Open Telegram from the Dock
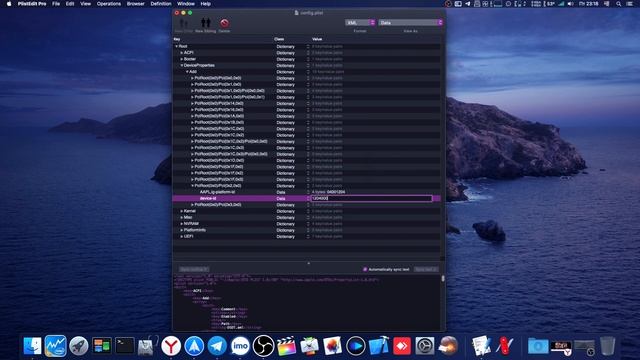The width and height of the screenshot is (640, 360). [217, 346]
